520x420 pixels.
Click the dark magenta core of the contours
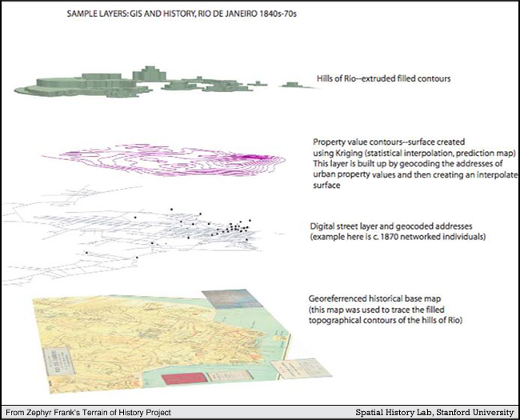[254, 157]
